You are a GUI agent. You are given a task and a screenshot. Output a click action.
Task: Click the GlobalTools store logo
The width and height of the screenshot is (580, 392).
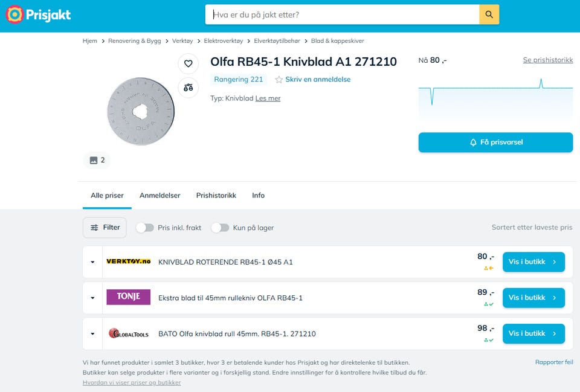click(128, 333)
